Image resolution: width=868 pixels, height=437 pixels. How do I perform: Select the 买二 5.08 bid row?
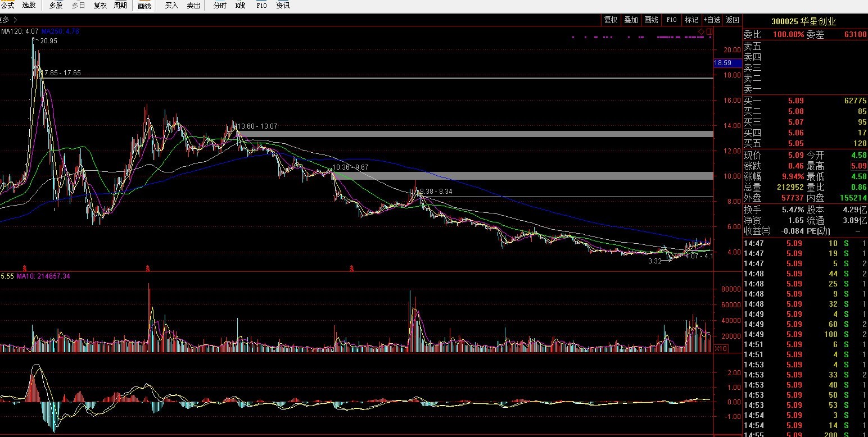tap(805, 112)
